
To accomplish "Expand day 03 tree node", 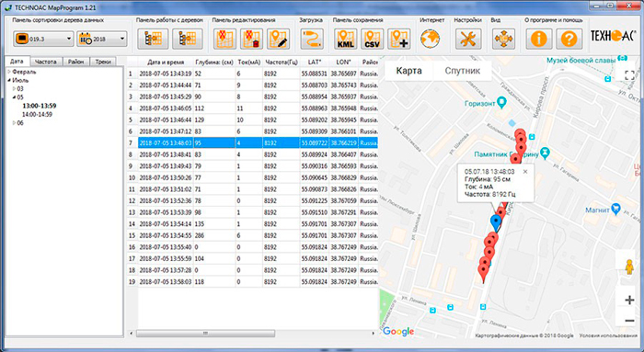I will click(x=15, y=88).
